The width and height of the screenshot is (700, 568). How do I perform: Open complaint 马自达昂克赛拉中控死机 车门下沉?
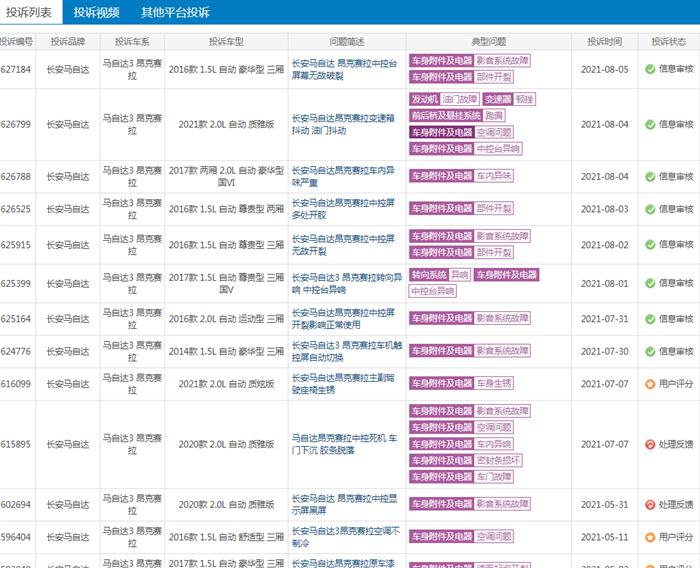pyautogui.click(x=344, y=445)
